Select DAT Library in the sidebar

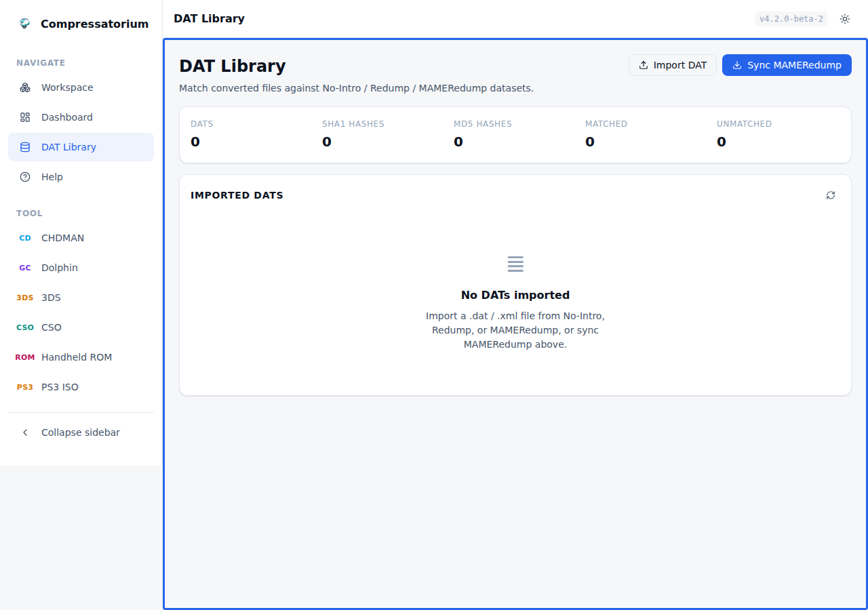click(x=81, y=147)
